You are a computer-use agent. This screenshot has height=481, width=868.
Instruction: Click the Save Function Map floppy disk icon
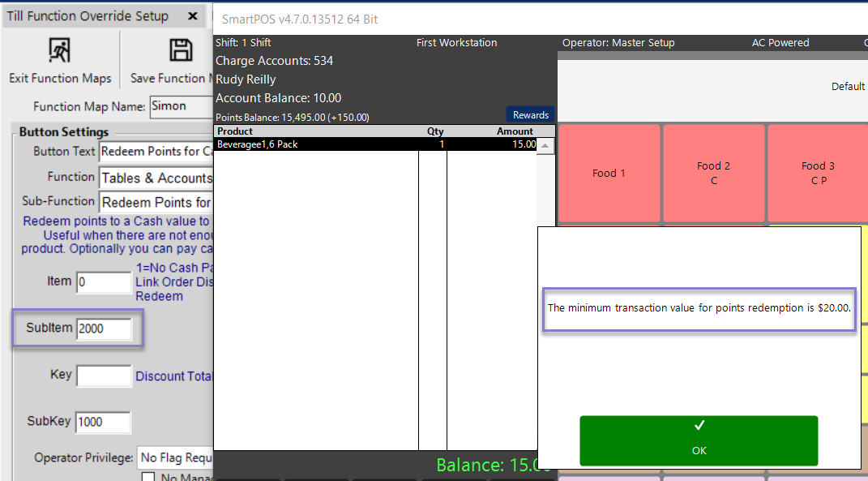tap(180, 50)
